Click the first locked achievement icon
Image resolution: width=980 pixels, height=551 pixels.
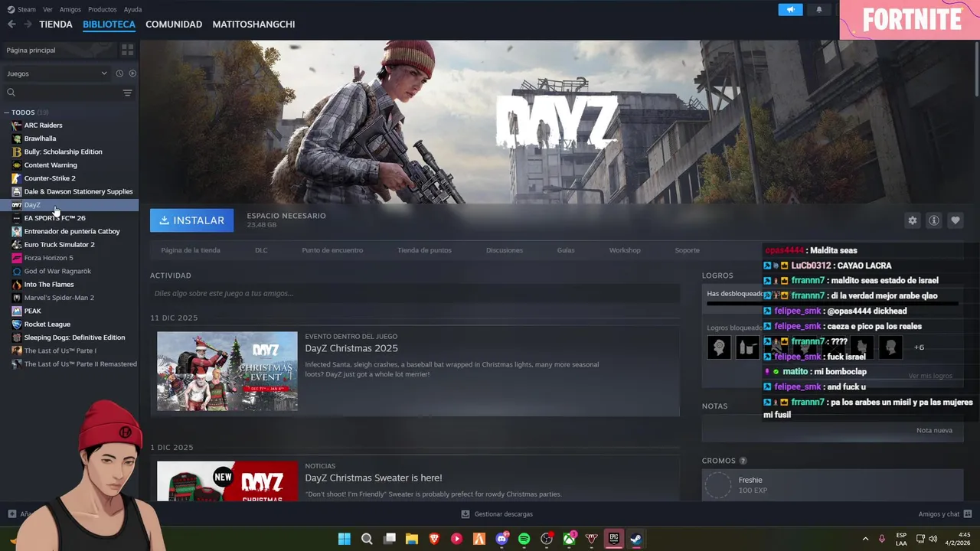718,347
